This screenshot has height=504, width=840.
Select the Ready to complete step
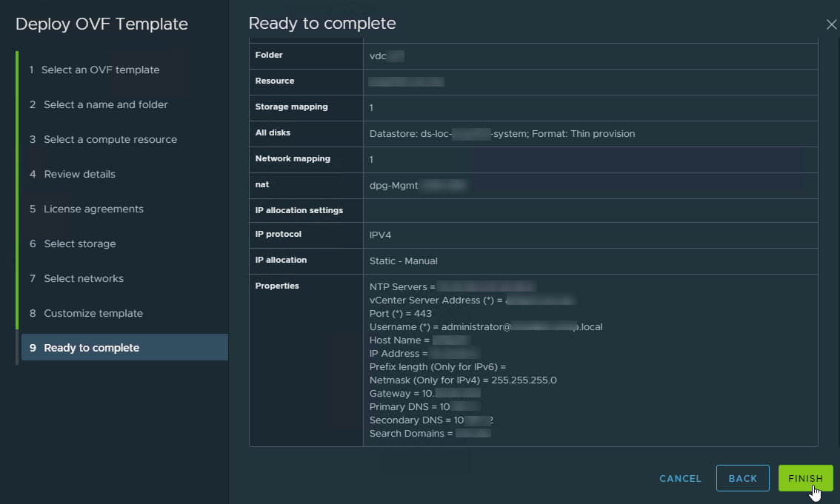91,348
